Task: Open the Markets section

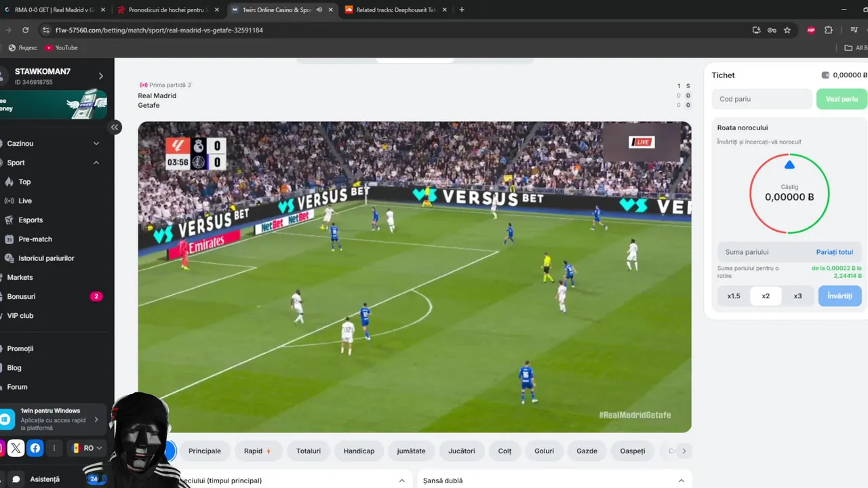Action: [x=20, y=277]
